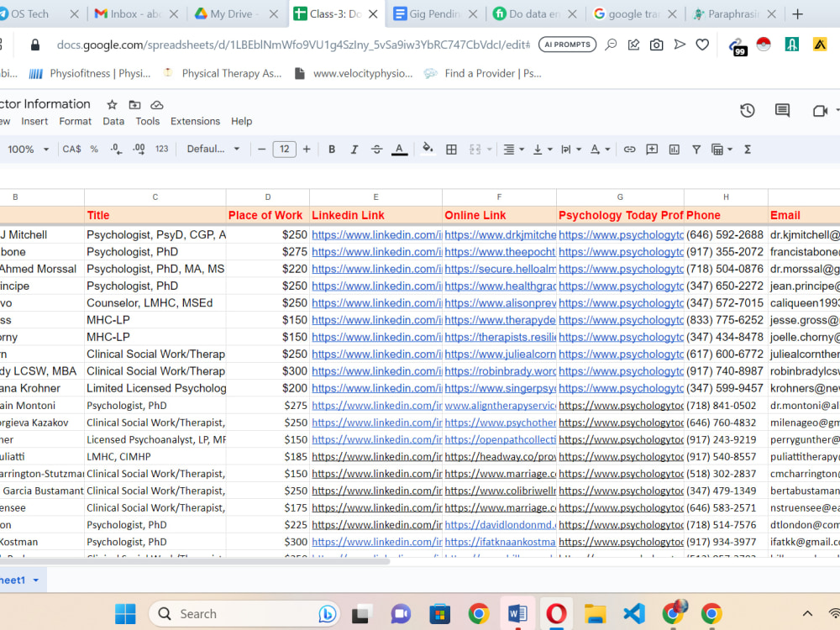Open LinkedIn link in J Mitchell row
The height and width of the screenshot is (630, 840).
coord(376,234)
